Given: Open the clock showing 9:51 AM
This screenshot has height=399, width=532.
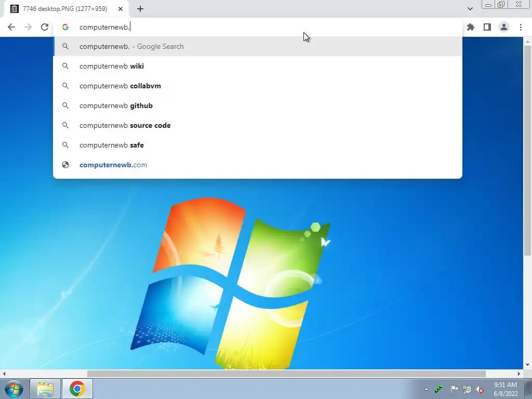Looking at the screenshot, I should pyautogui.click(x=506, y=389).
